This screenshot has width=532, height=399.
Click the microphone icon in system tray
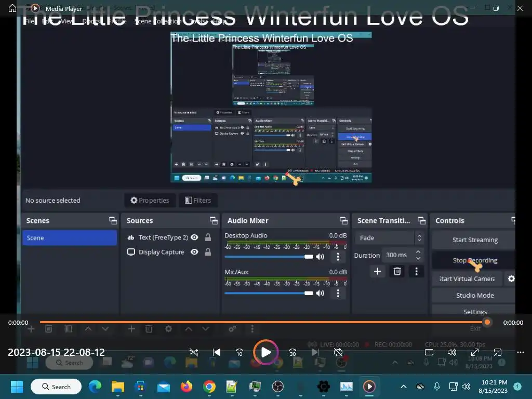[x=436, y=387]
